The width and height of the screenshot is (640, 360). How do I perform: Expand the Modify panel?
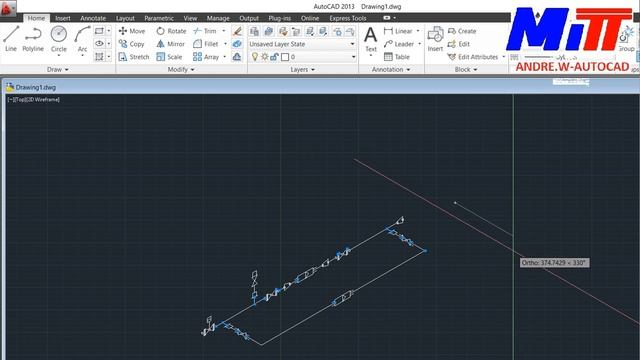181,69
